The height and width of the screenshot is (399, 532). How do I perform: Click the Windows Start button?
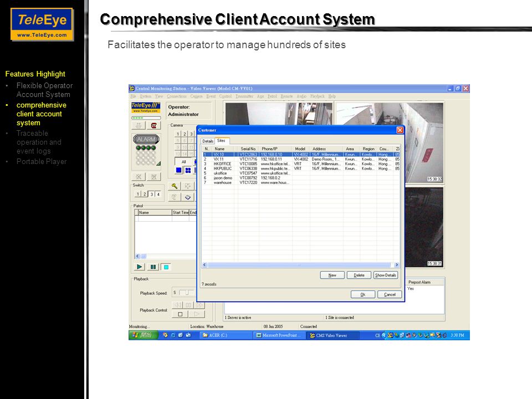click(x=143, y=335)
